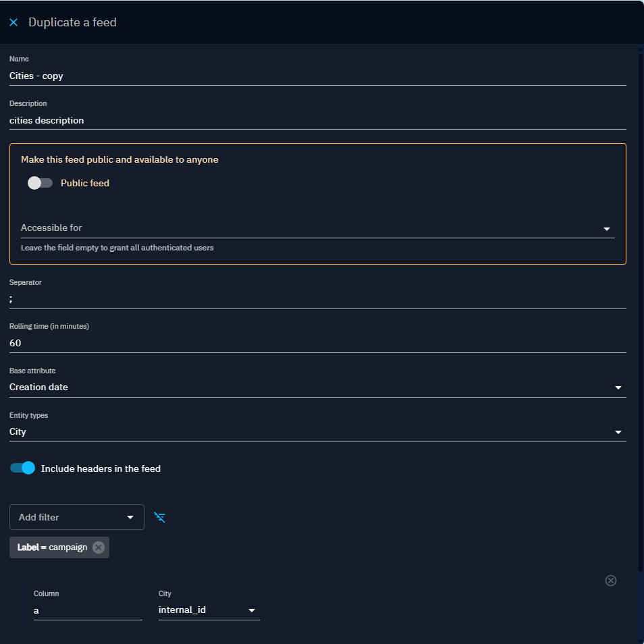644x644 pixels.
Task: Open the Add filter dropdown
Action: point(76,517)
